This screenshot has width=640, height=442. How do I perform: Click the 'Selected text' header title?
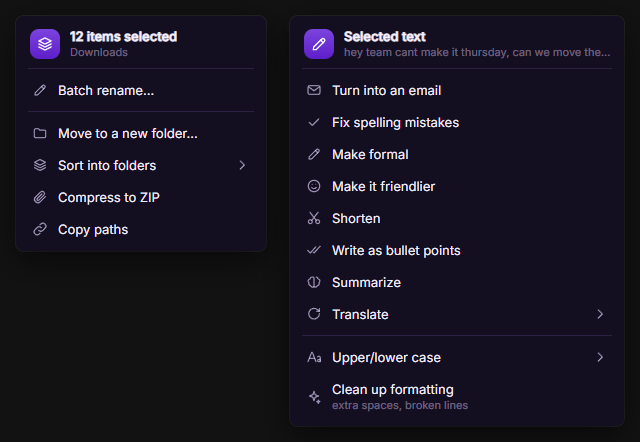pyautogui.click(x=384, y=37)
